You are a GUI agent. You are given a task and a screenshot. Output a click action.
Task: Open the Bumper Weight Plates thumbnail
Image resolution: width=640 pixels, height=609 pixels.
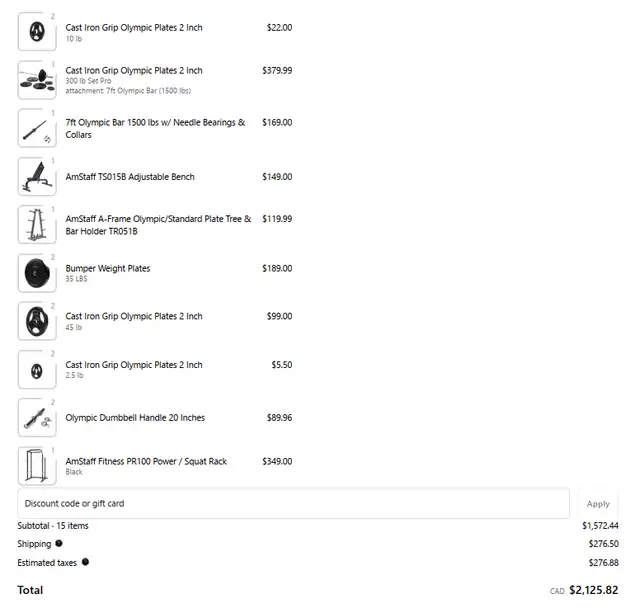pyautogui.click(x=37, y=273)
